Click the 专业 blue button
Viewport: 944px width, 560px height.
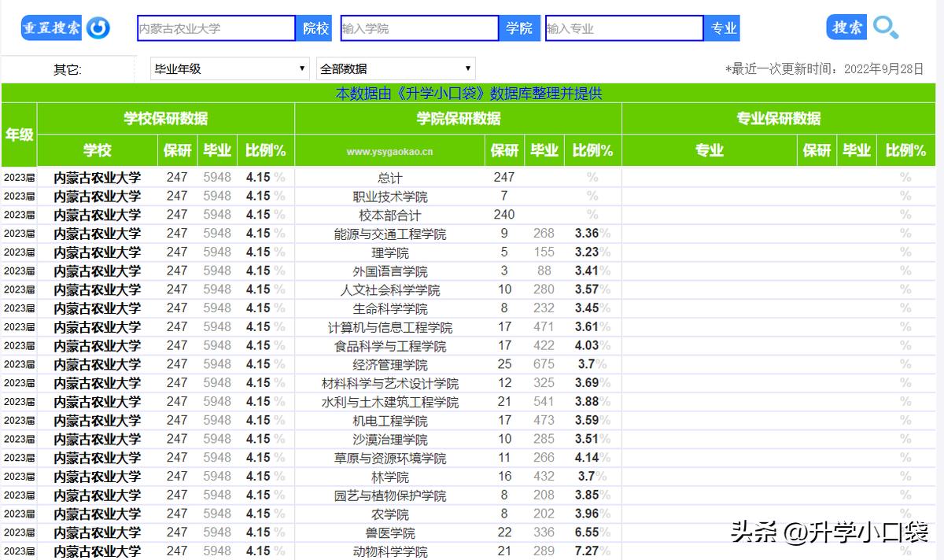pyautogui.click(x=722, y=28)
